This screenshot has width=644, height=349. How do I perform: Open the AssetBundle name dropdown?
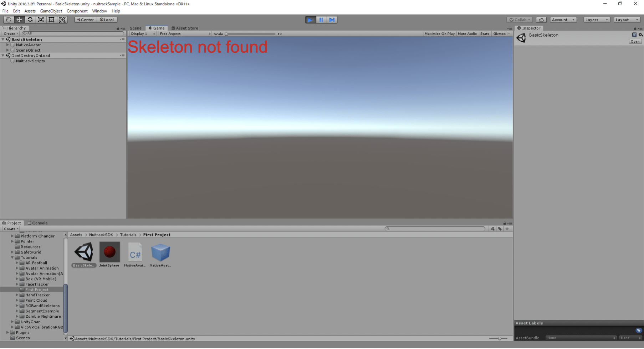pos(581,338)
